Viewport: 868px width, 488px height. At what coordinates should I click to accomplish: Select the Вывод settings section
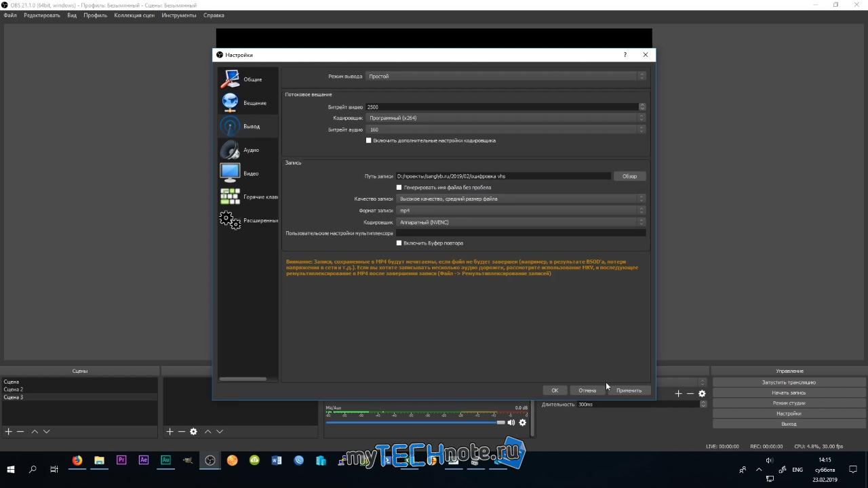248,126
